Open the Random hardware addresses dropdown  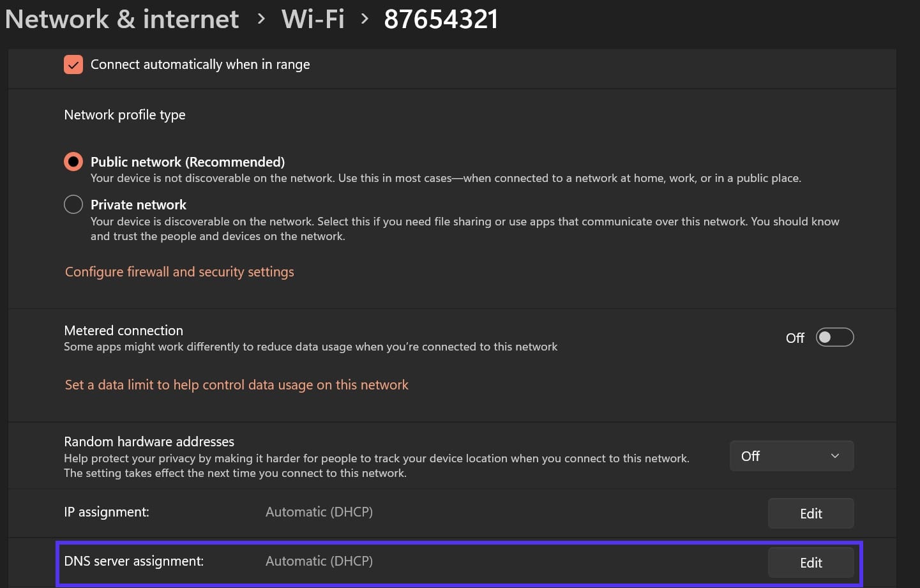coord(792,456)
